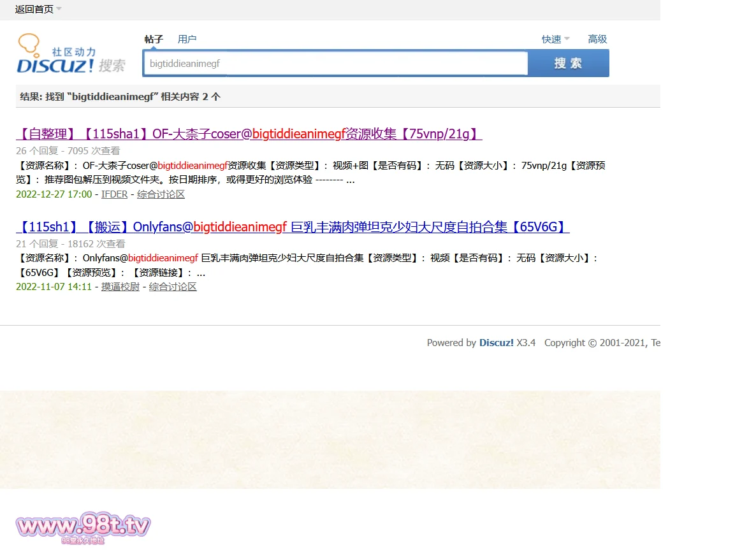
Task: Select the date text 2022-12-27 17:00
Action: (54, 194)
